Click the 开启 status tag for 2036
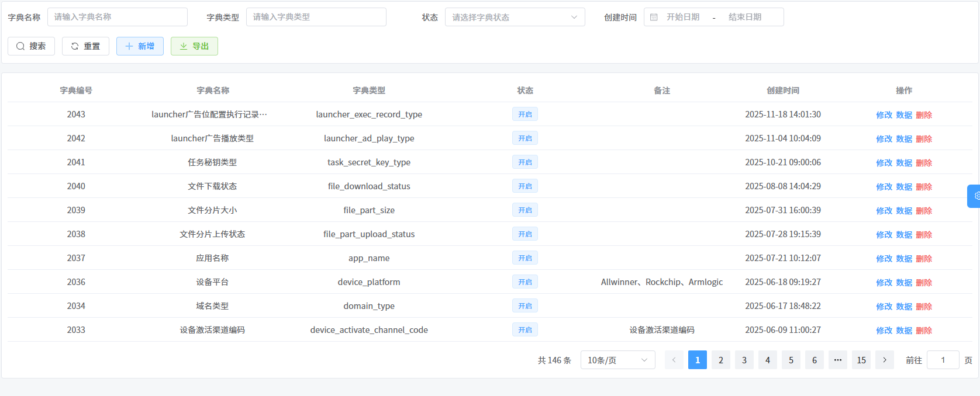Screen dimensions: 980x396 pos(525,282)
